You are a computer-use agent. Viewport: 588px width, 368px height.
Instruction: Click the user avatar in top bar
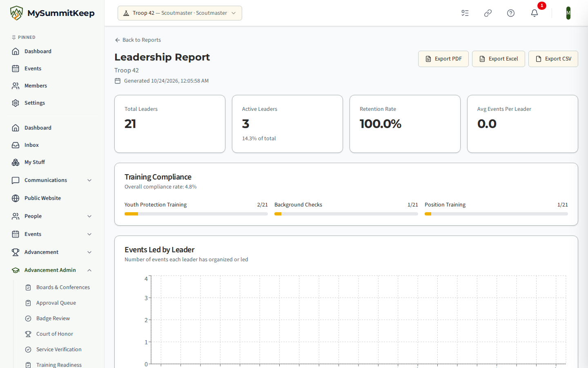568,13
